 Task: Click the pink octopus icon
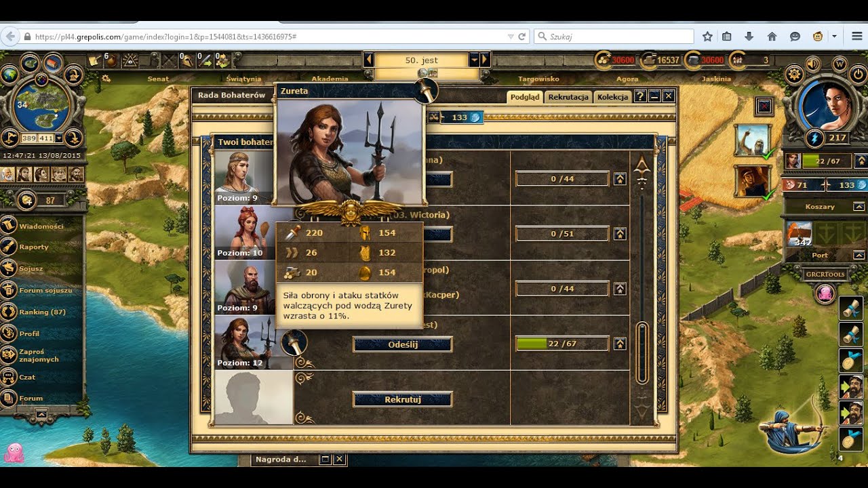(14, 453)
